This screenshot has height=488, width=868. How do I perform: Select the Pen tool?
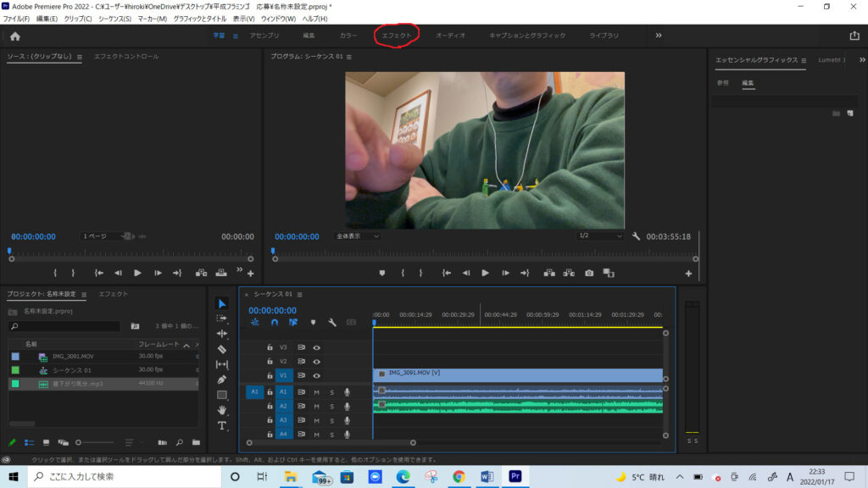click(222, 380)
